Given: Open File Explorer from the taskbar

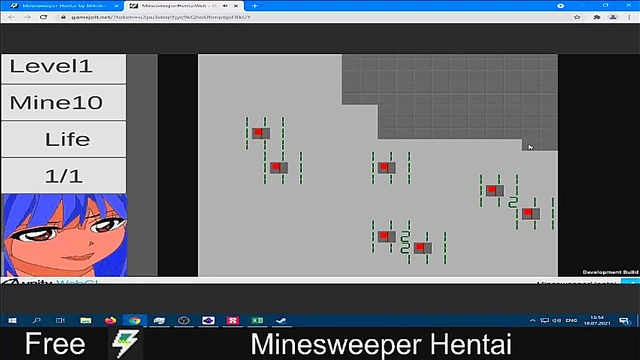Looking at the screenshot, I should (86, 320).
